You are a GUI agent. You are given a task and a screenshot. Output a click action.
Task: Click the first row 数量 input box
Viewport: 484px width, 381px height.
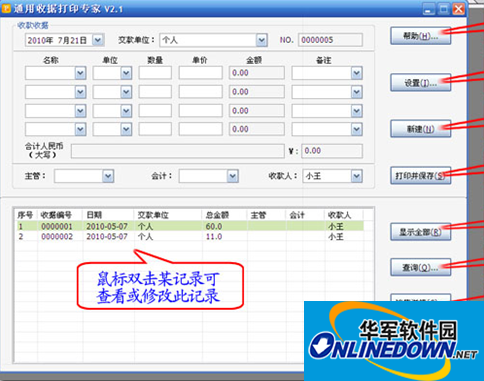pyautogui.click(x=155, y=73)
